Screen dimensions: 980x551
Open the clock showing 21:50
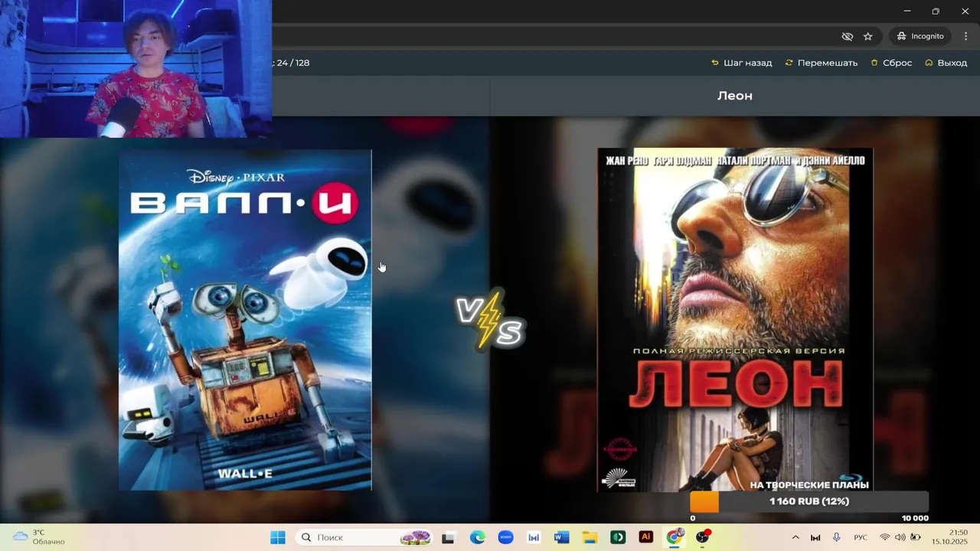[949, 537]
